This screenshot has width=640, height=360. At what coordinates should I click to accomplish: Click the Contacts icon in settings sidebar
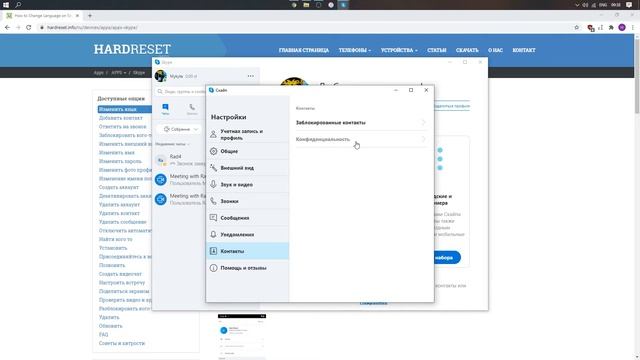213,251
